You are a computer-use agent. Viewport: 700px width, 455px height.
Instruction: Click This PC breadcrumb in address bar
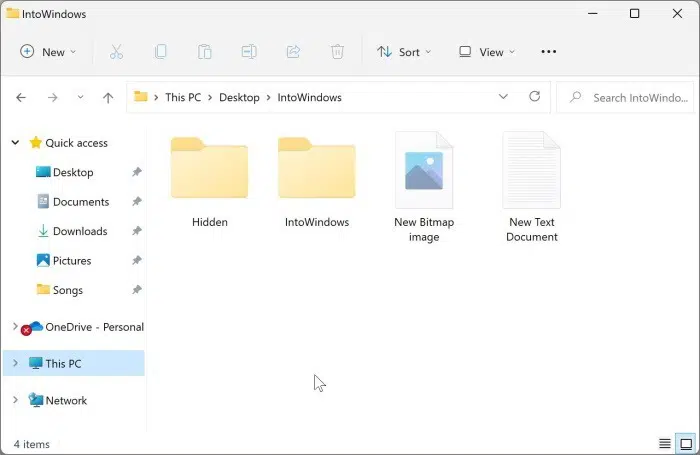183,97
